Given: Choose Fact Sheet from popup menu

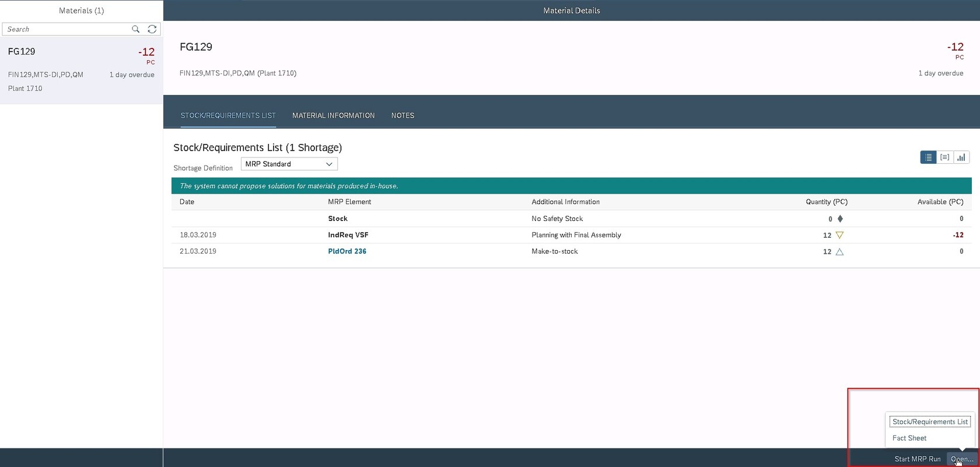Looking at the screenshot, I should [909, 438].
